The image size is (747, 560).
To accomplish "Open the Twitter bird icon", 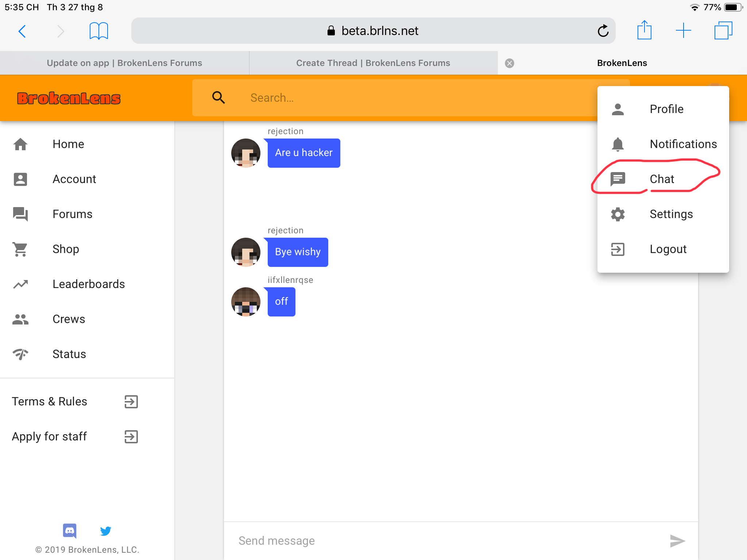I will pos(105,531).
